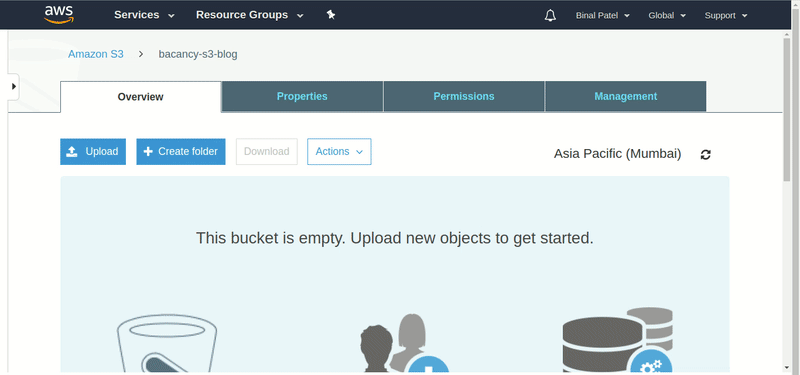
Task: Expand the left side panel arrow
Action: tap(14, 86)
